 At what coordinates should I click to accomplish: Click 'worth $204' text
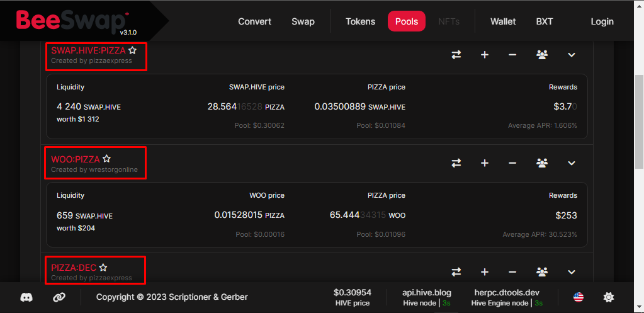pyautogui.click(x=76, y=228)
